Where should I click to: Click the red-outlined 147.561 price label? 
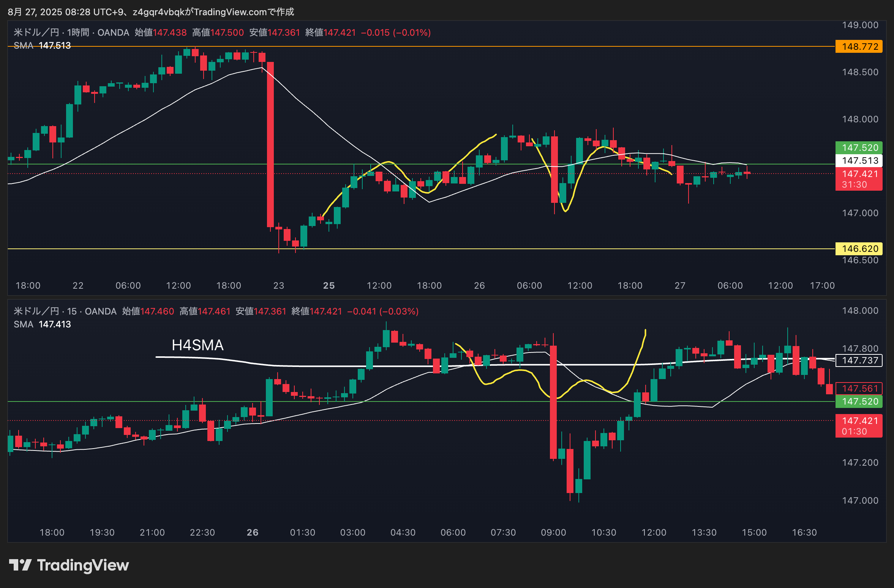859,389
